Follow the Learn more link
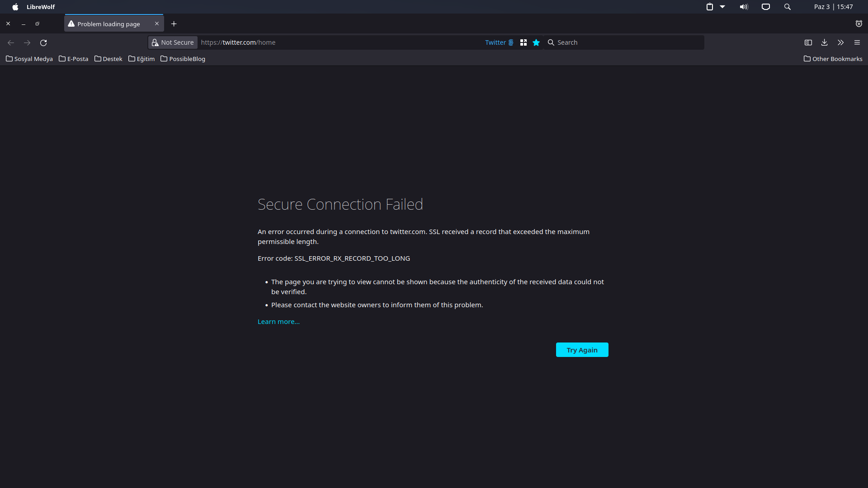This screenshot has width=868, height=488. pos(278,322)
